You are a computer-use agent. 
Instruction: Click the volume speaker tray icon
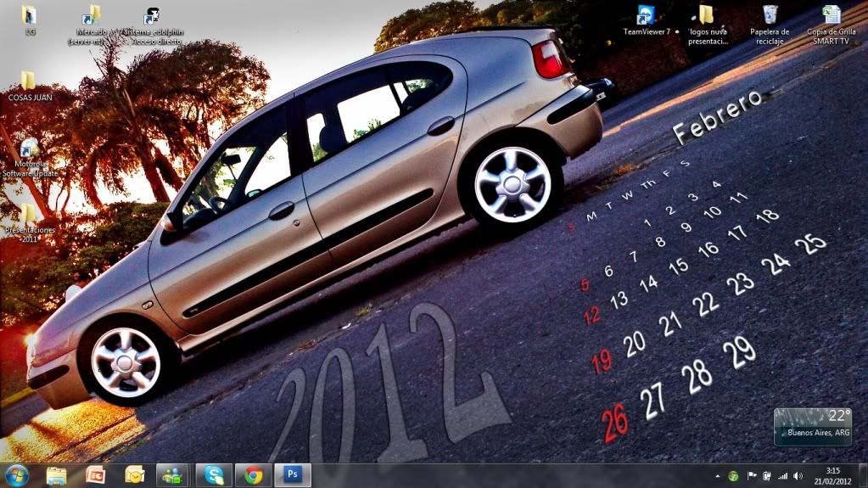(x=798, y=476)
